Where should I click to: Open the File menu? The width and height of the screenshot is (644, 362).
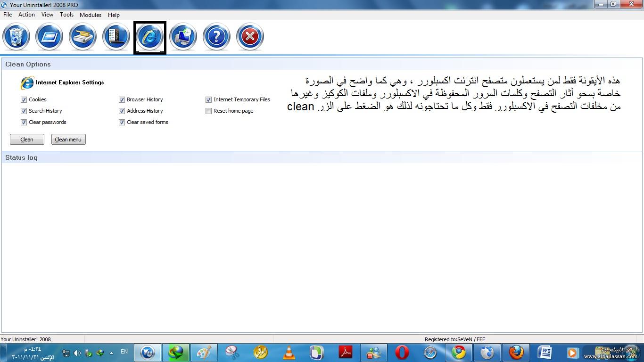8,15
